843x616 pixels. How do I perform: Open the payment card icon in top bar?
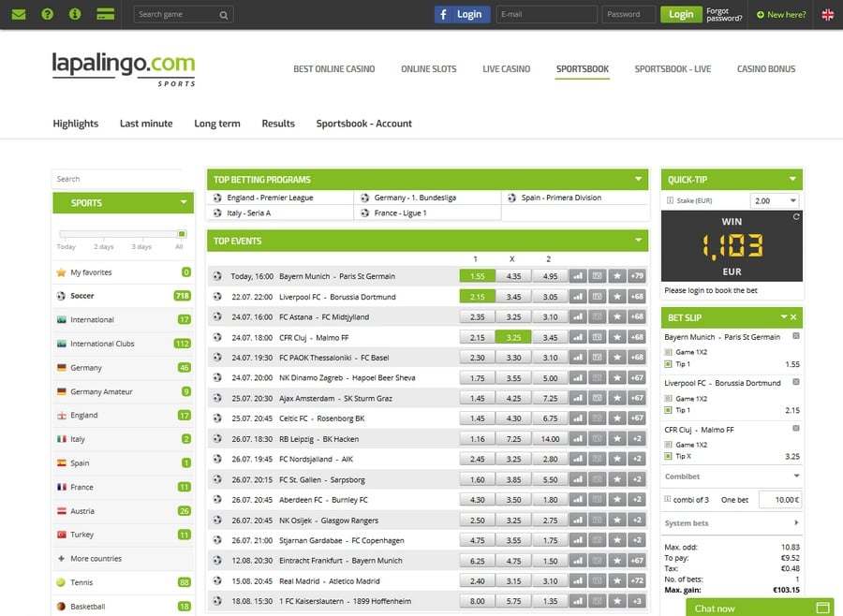tap(105, 15)
